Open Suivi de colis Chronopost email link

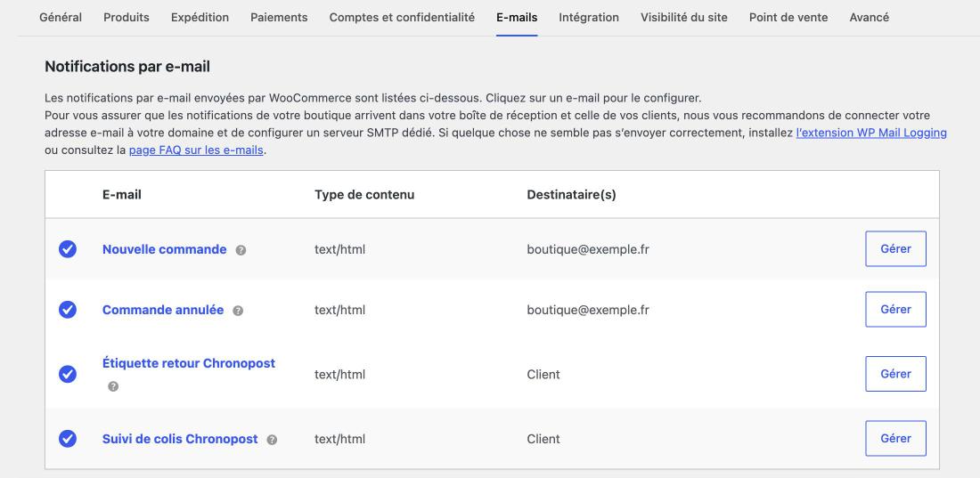tap(180, 439)
